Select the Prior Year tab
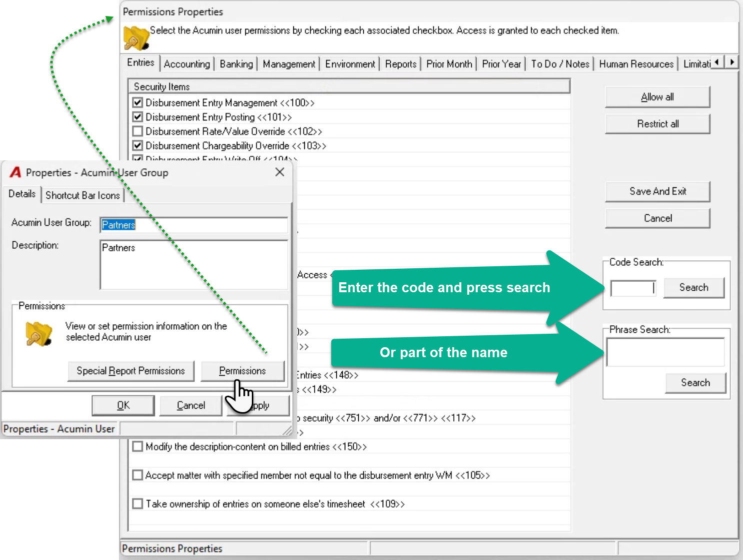This screenshot has height=560, width=743. click(502, 64)
